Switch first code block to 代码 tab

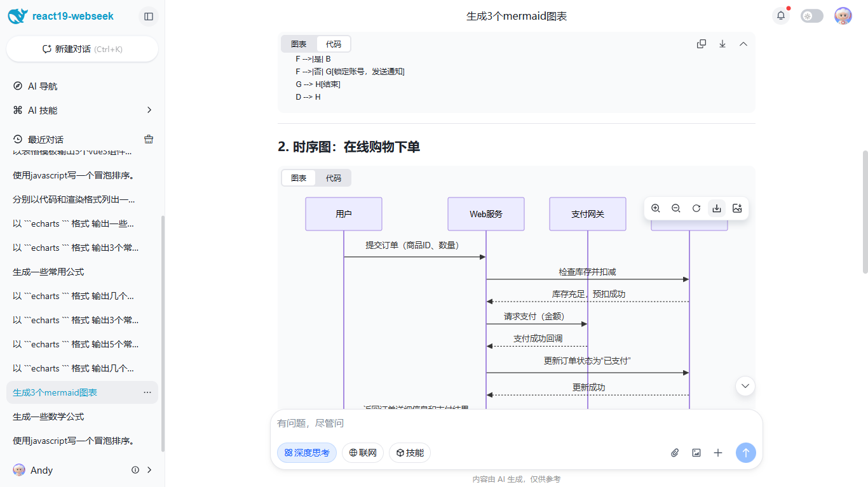coord(334,44)
